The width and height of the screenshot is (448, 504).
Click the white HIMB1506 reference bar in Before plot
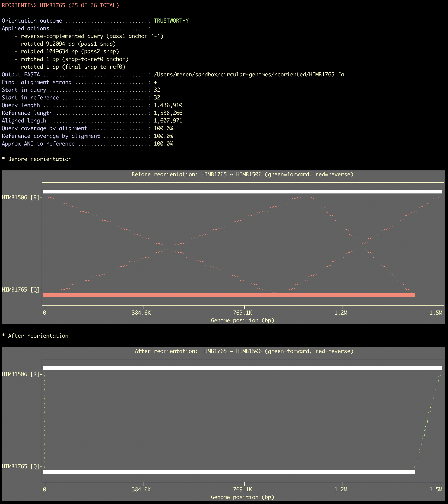point(242,191)
